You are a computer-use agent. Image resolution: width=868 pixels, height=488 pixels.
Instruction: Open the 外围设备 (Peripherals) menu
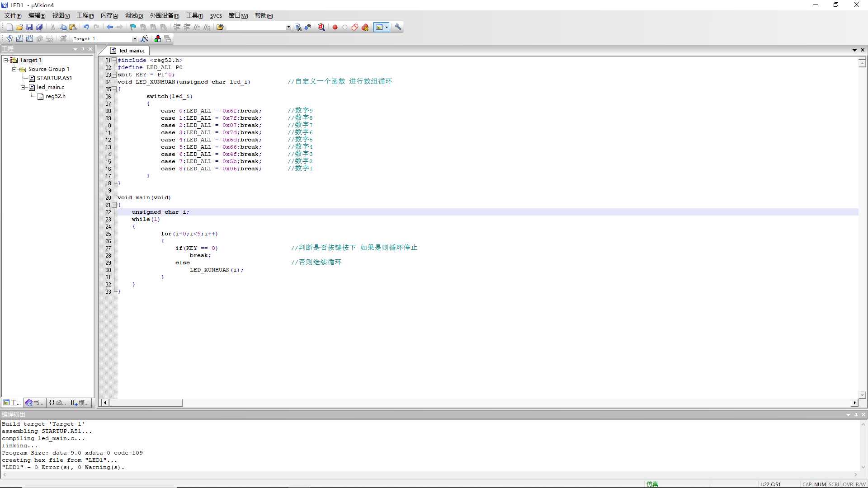point(165,16)
